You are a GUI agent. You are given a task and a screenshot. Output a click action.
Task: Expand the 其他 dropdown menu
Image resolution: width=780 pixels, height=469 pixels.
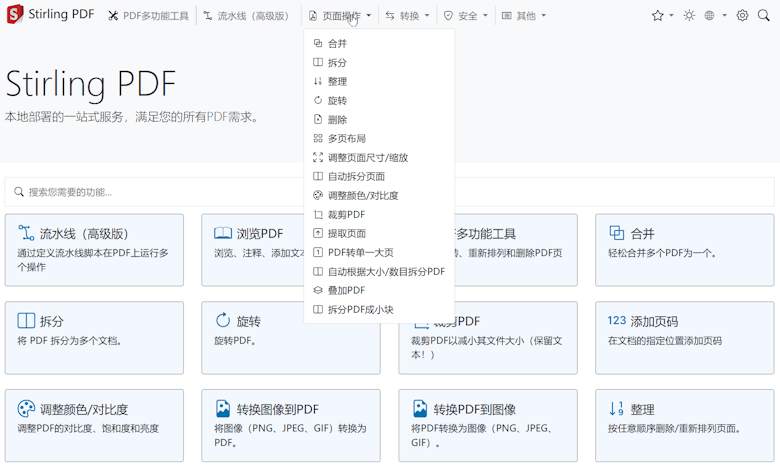523,16
